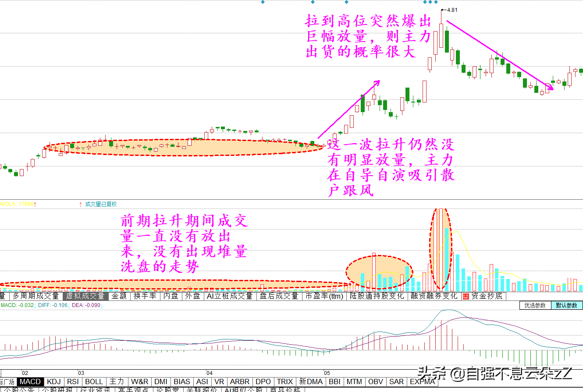Select the MTM indicator tab
The height and width of the screenshot is (392, 583).
[x=354, y=381]
